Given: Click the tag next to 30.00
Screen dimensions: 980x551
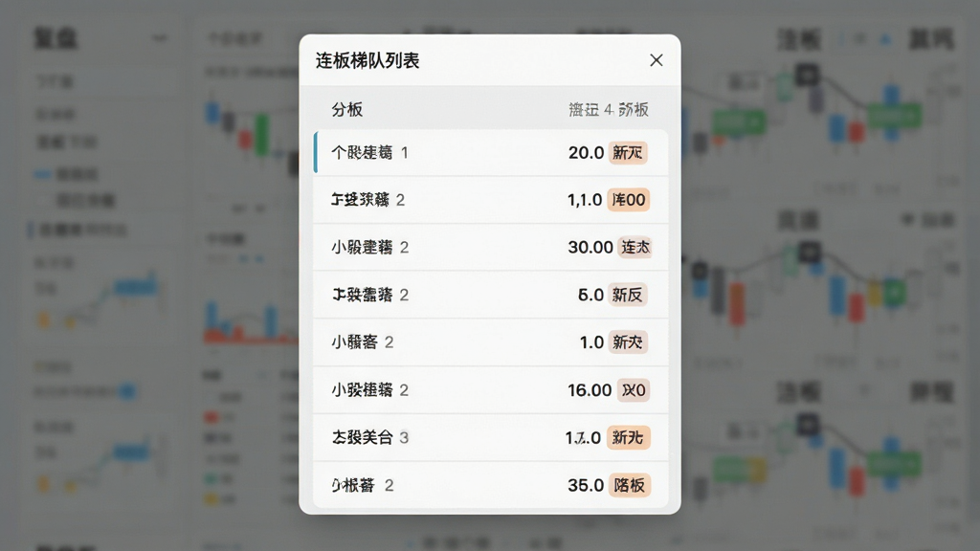Looking at the screenshot, I should [635, 248].
